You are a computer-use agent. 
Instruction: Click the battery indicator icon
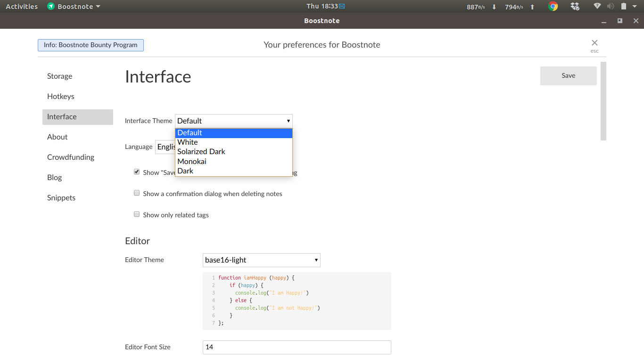[623, 6]
